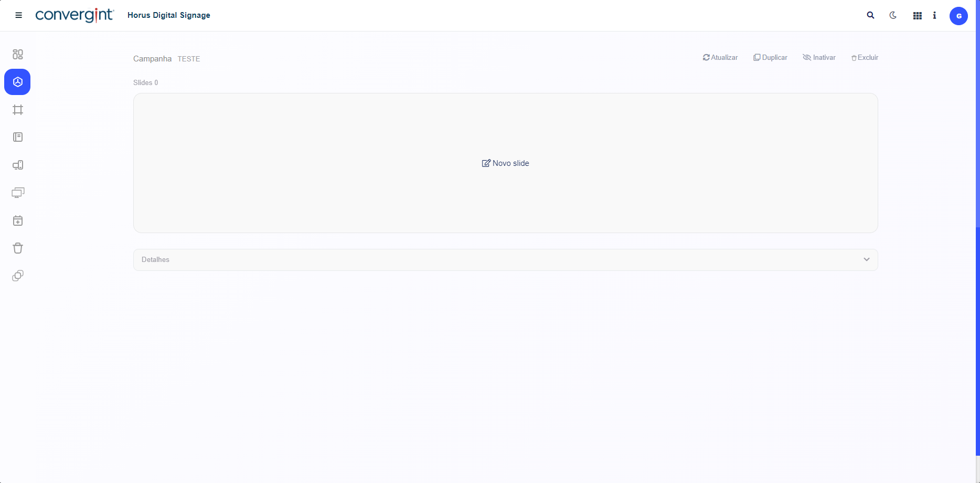980x483 pixels.
Task: Click the dual monitor screens sidebar icon
Action: click(18, 193)
